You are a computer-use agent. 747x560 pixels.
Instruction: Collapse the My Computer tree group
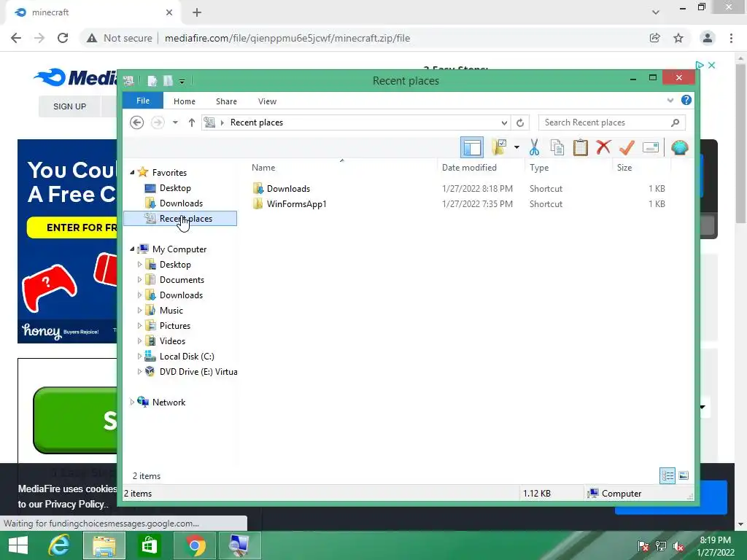coord(132,249)
